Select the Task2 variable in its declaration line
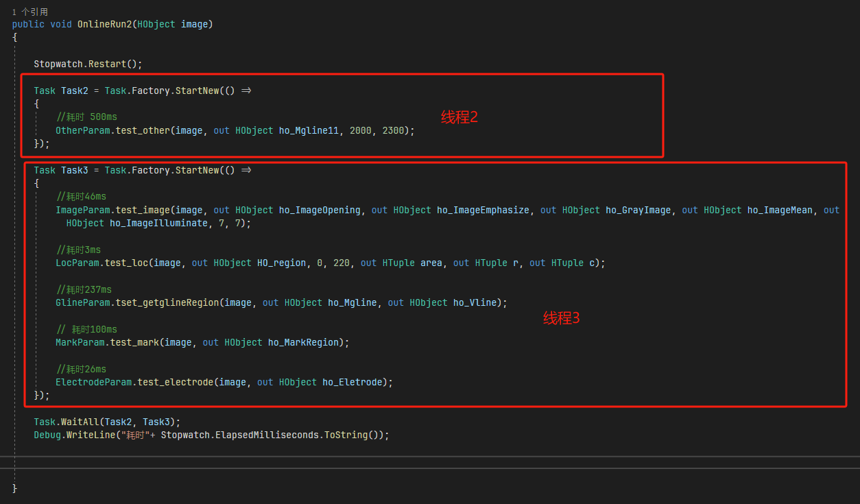 pyautogui.click(x=75, y=91)
